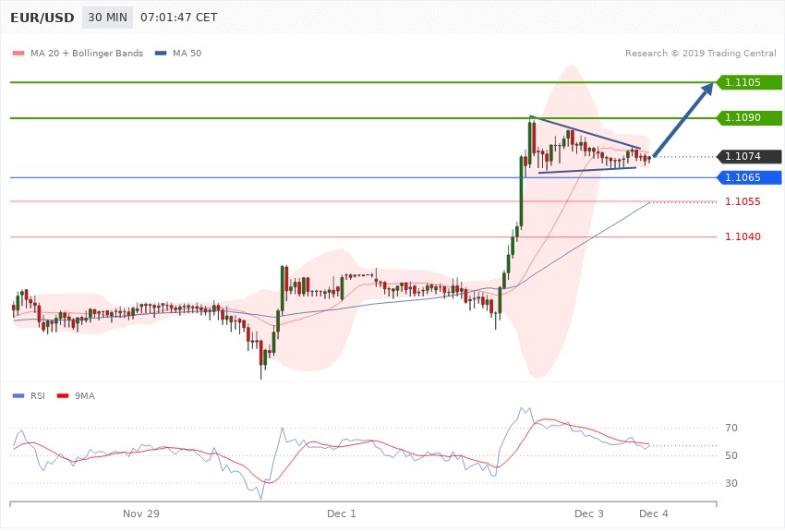The height and width of the screenshot is (532, 785).
Task: Select the Dec 3 date marker
Action: tap(588, 513)
